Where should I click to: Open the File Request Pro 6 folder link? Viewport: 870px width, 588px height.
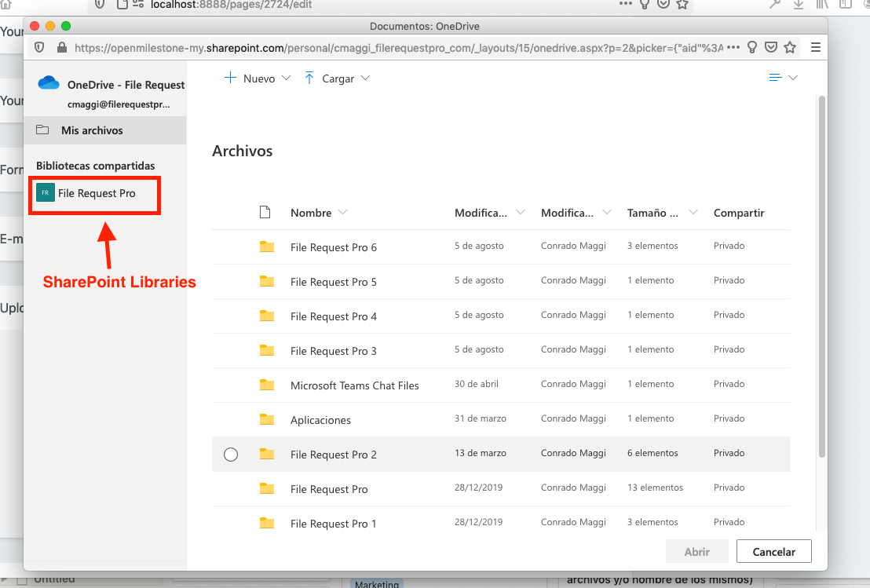click(x=334, y=247)
